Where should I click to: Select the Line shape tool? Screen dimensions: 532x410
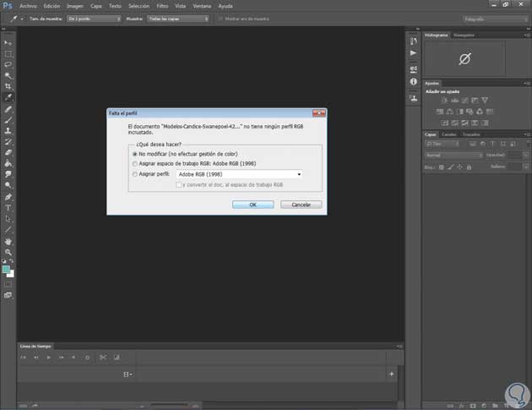point(8,230)
